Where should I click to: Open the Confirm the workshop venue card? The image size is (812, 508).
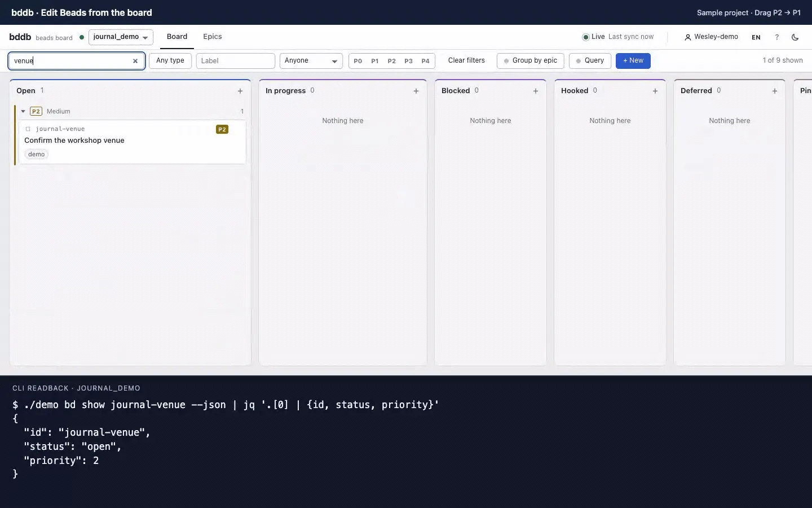(133, 142)
